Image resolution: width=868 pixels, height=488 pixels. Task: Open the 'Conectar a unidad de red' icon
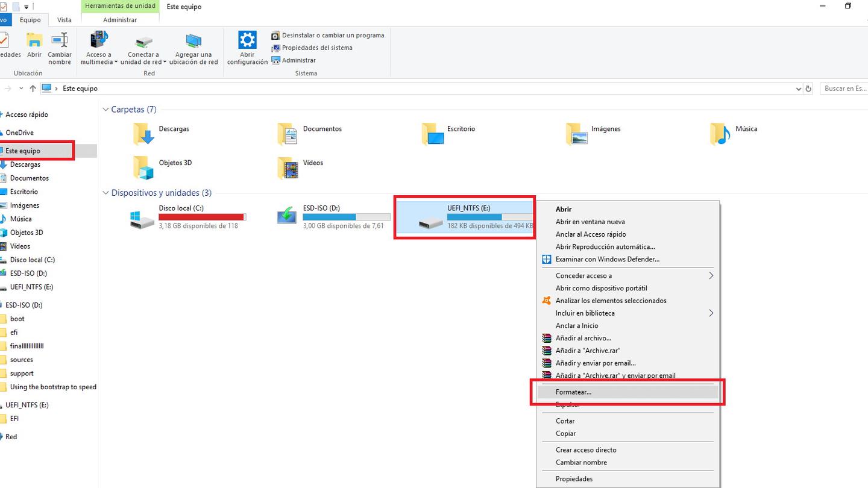point(143,43)
